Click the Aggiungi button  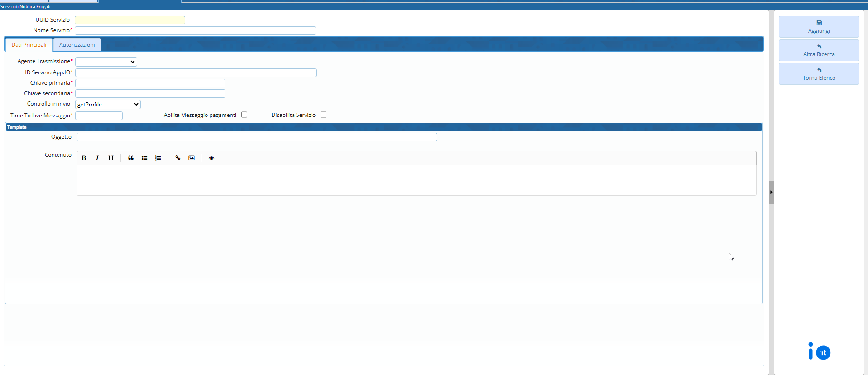(x=819, y=27)
